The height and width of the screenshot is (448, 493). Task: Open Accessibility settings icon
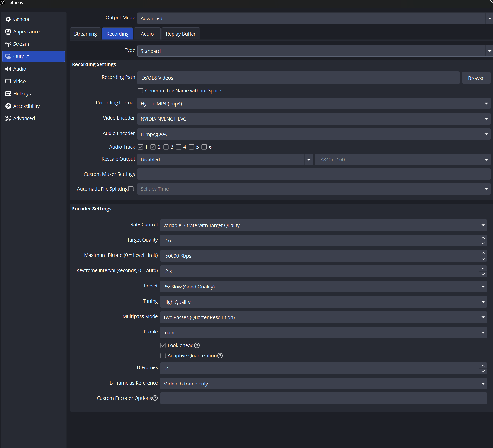point(8,106)
